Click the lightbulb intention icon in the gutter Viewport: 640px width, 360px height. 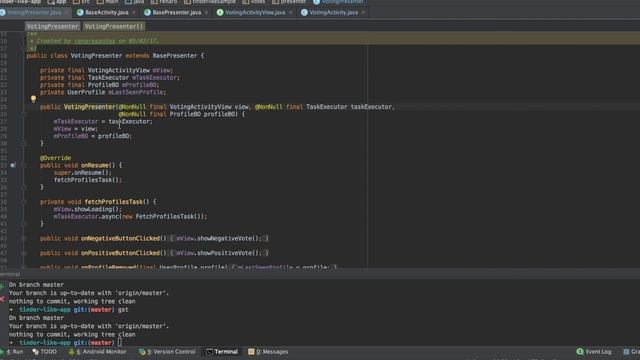(33, 98)
